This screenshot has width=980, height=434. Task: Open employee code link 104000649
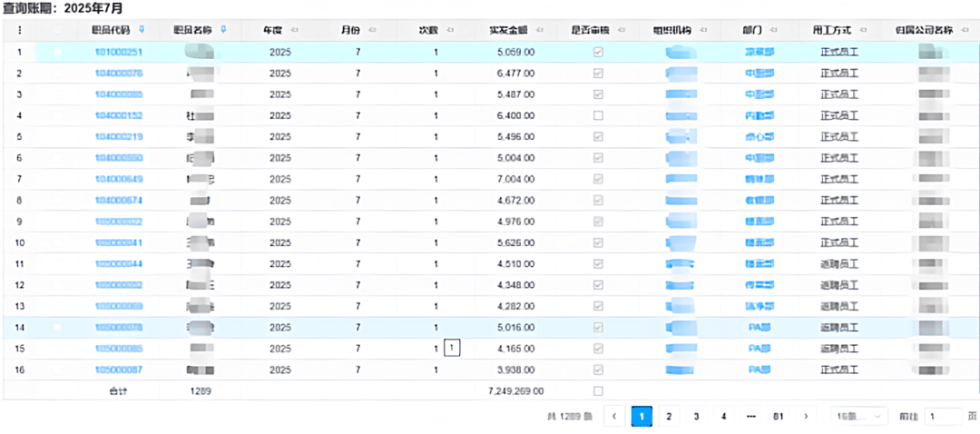[119, 180]
